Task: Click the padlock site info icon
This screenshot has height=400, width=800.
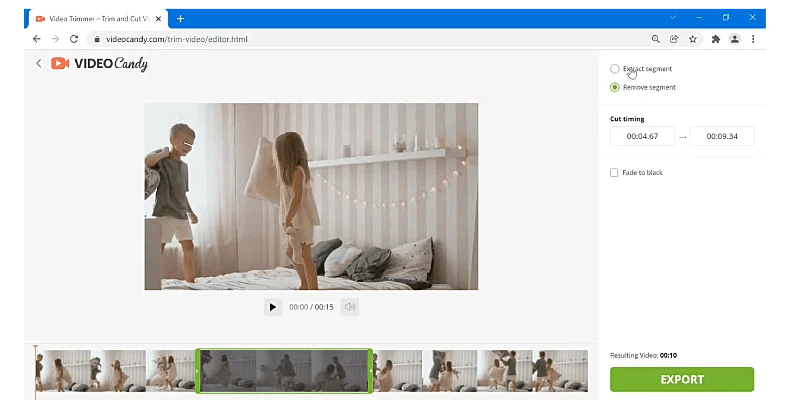Action: [97, 39]
